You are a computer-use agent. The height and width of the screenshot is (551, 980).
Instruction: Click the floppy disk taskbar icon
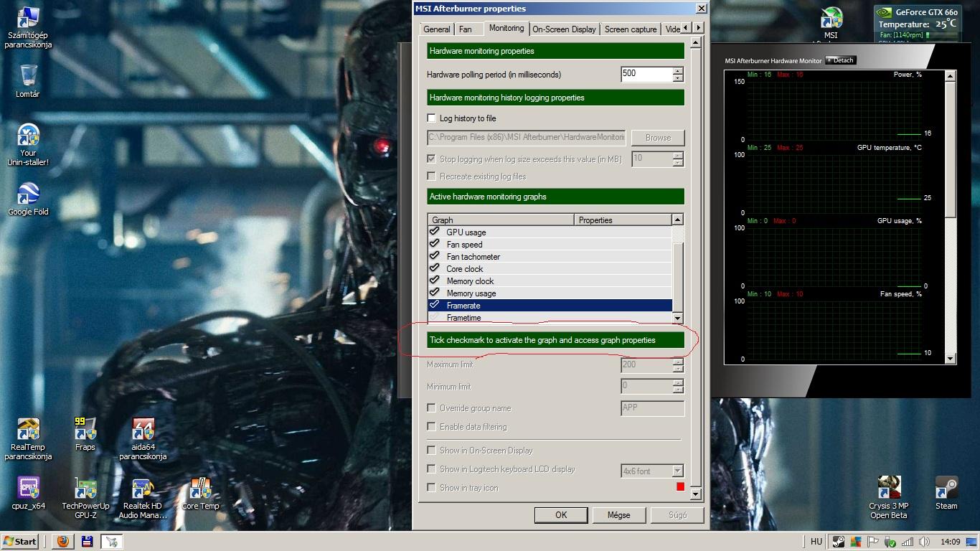click(x=87, y=542)
